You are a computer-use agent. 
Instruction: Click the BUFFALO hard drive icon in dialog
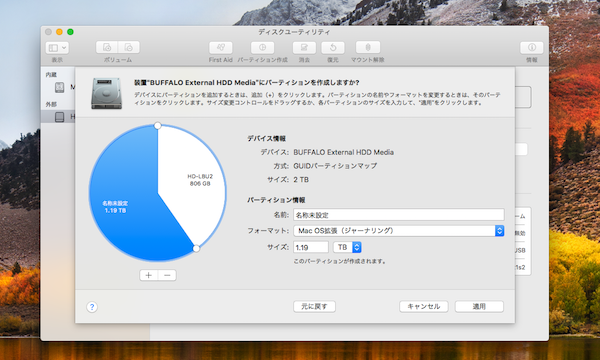pyautogui.click(x=107, y=93)
